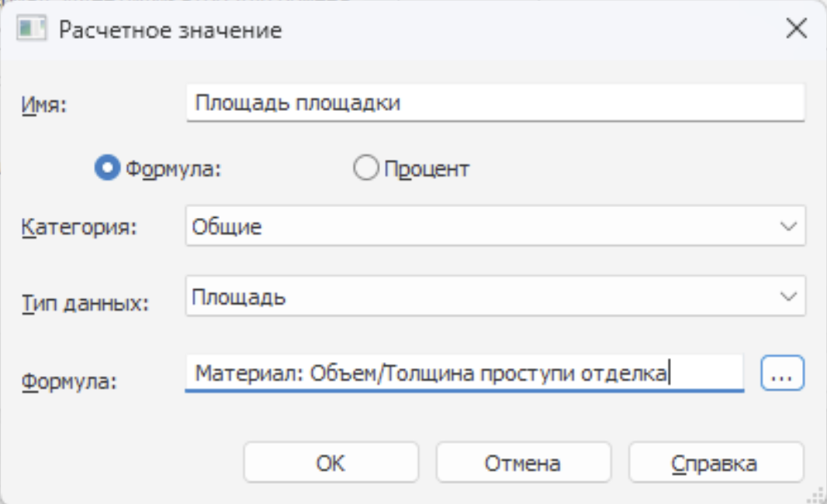The height and width of the screenshot is (504, 827).
Task: Expand Тип данных list with its chevron
Action: tap(788, 297)
